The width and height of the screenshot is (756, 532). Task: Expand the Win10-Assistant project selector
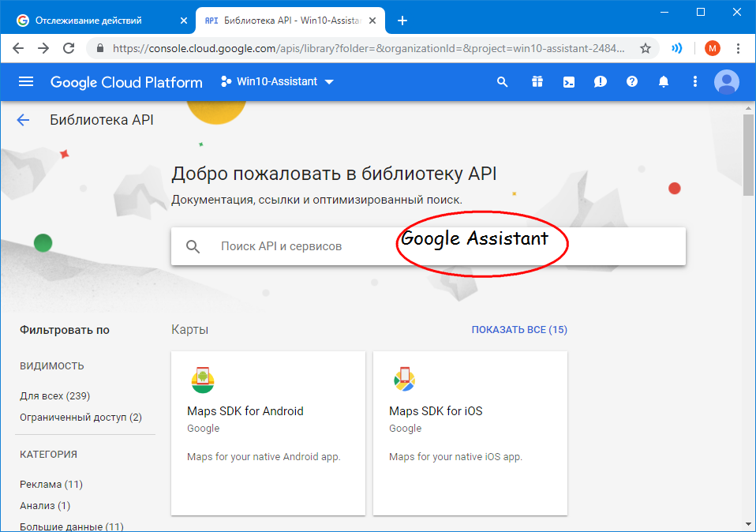277,82
